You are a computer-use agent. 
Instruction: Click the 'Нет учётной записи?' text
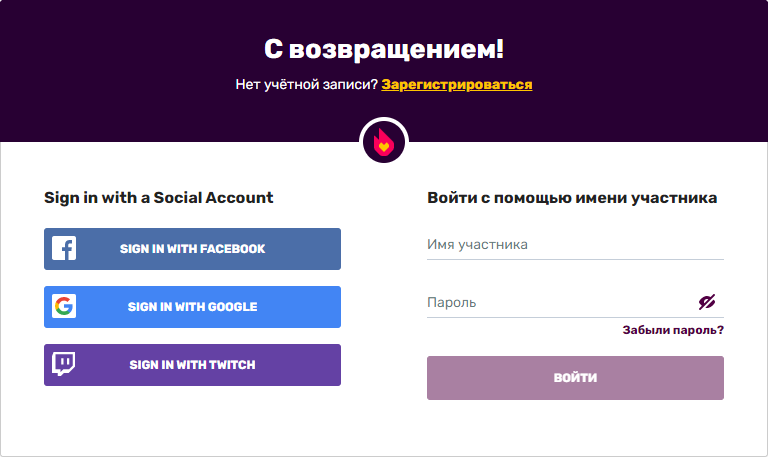[306, 85]
